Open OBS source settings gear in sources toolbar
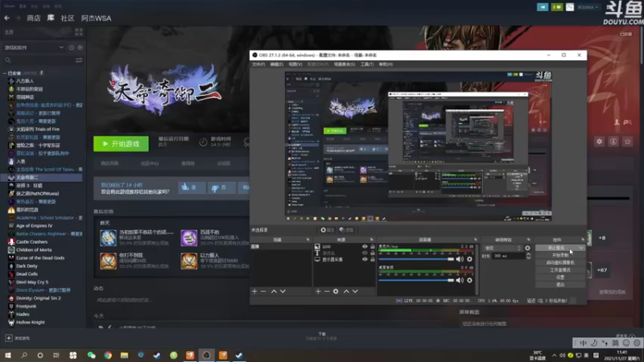The height and width of the screenshot is (362, 644). click(x=336, y=291)
